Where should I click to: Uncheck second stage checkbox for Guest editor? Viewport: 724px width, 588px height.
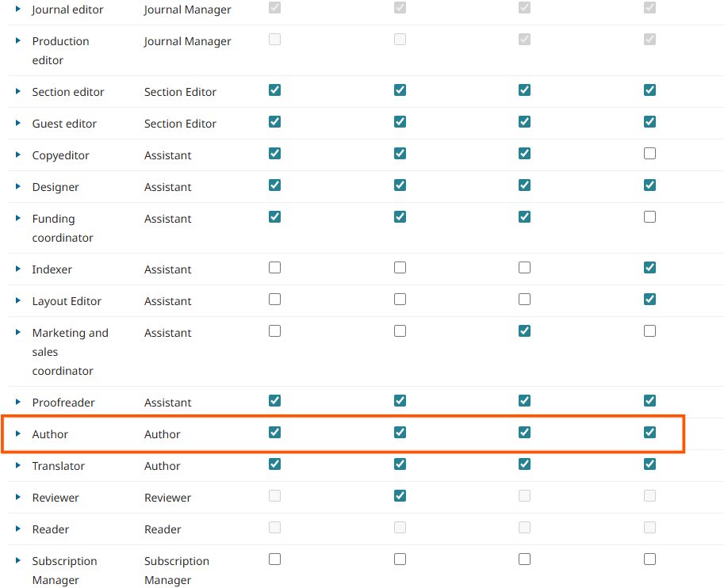400,122
